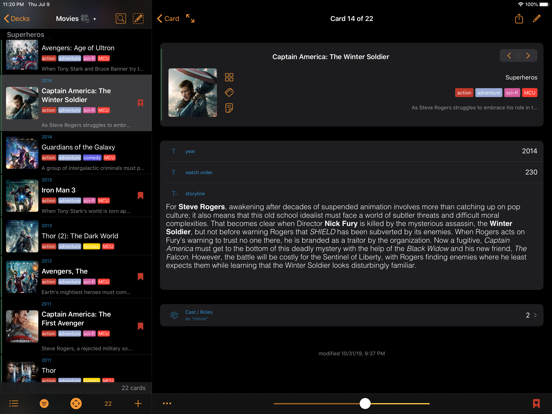The width and height of the screenshot is (552, 414).
Task: Add a new card with plus icon
Action: tap(138, 403)
